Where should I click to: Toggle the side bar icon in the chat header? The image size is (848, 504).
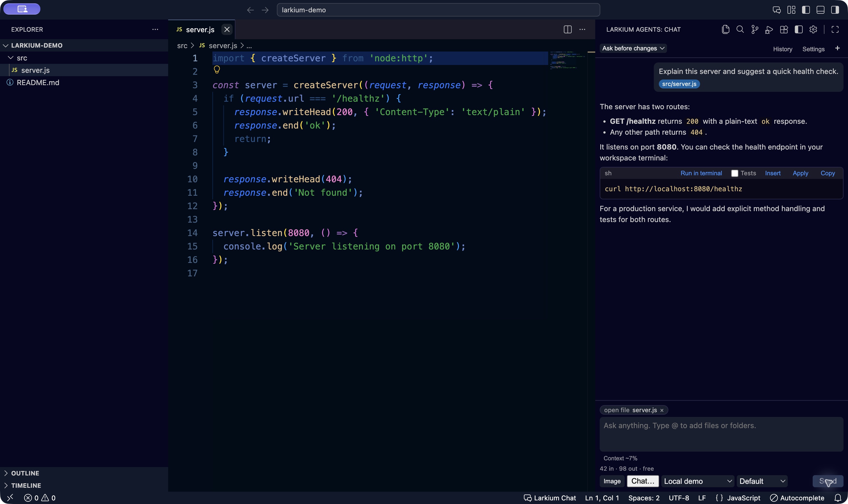[799, 30]
